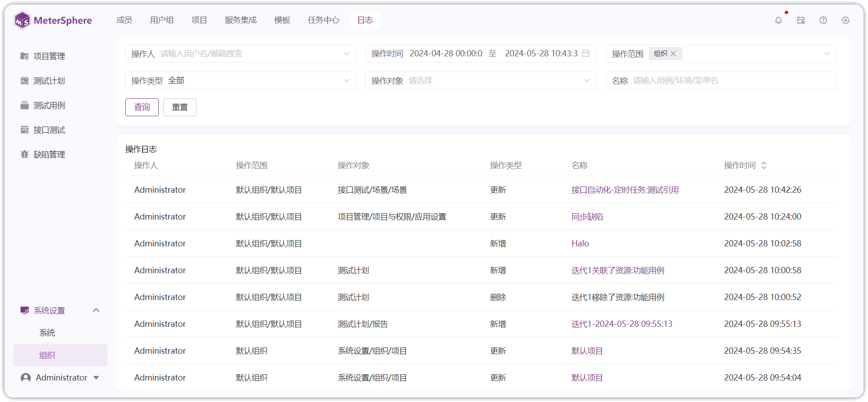This screenshot has width=868, height=402.
Task: Click the user avatar icon at top right
Action: [846, 20]
